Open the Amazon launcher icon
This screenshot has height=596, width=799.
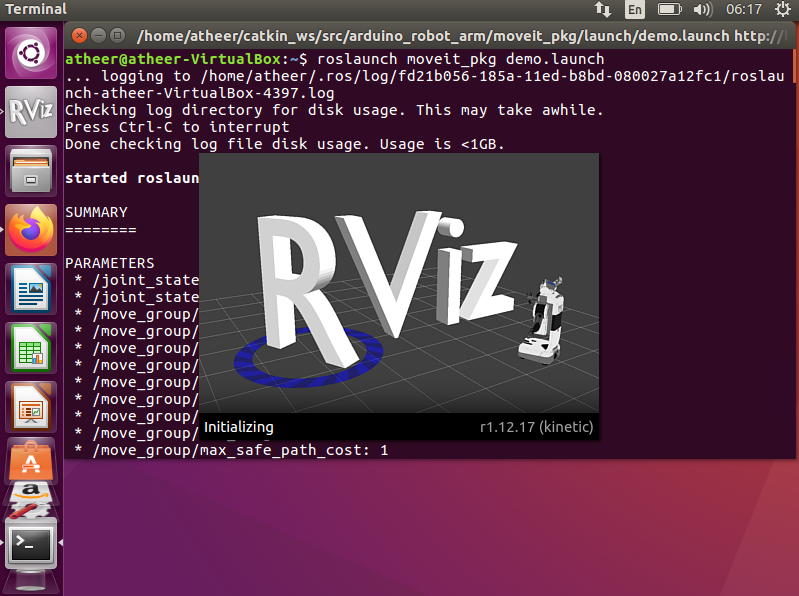tap(31, 491)
